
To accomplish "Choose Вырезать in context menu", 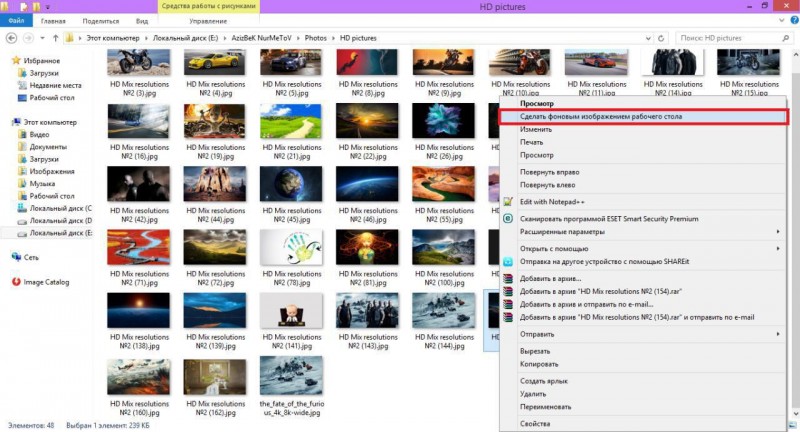I will tap(643, 351).
